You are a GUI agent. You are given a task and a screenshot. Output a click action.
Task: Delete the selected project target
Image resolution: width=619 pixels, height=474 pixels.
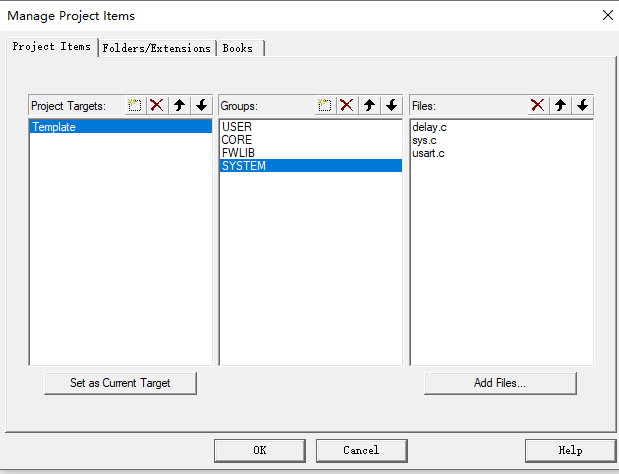(157, 105)
